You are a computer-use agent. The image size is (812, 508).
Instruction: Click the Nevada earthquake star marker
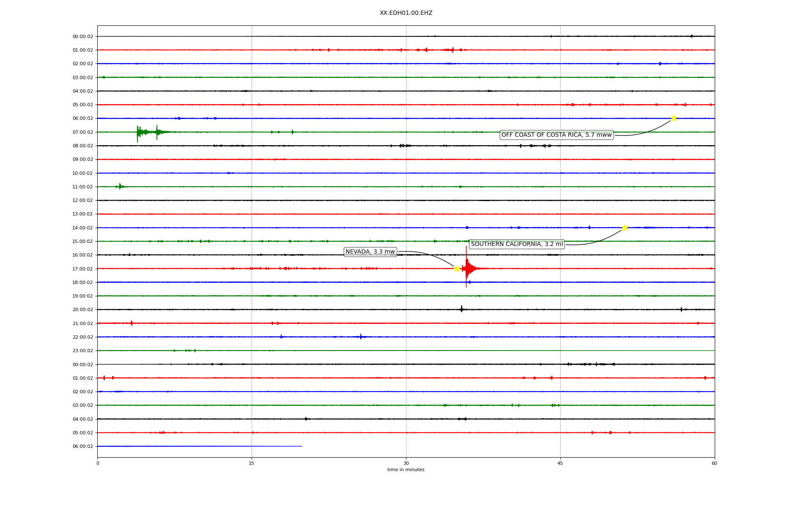457,269
